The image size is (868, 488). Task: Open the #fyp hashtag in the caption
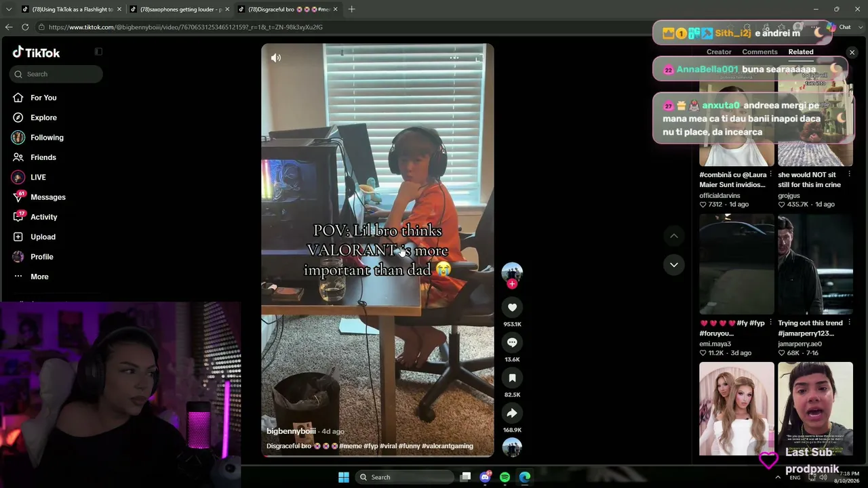[x=371, y=446]
